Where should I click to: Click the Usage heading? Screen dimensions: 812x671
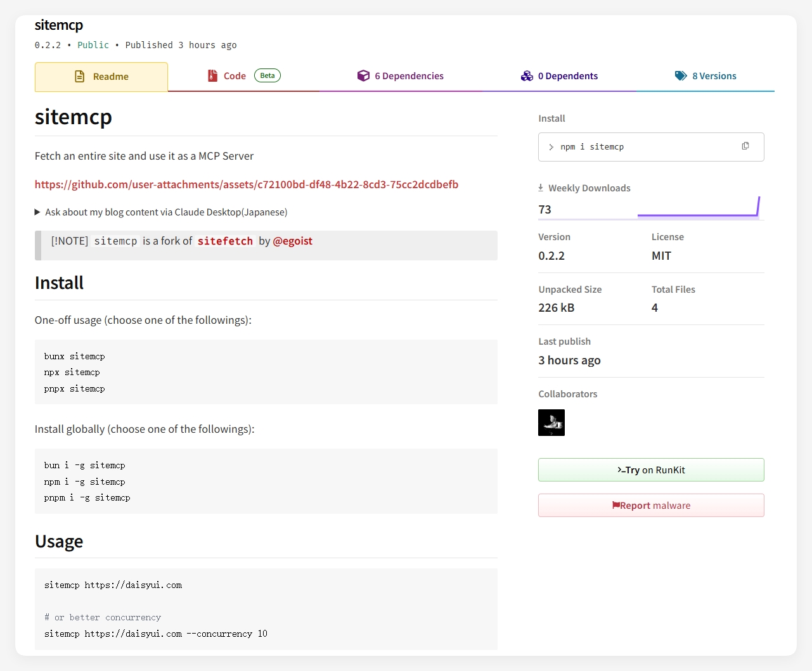(59, 542)
